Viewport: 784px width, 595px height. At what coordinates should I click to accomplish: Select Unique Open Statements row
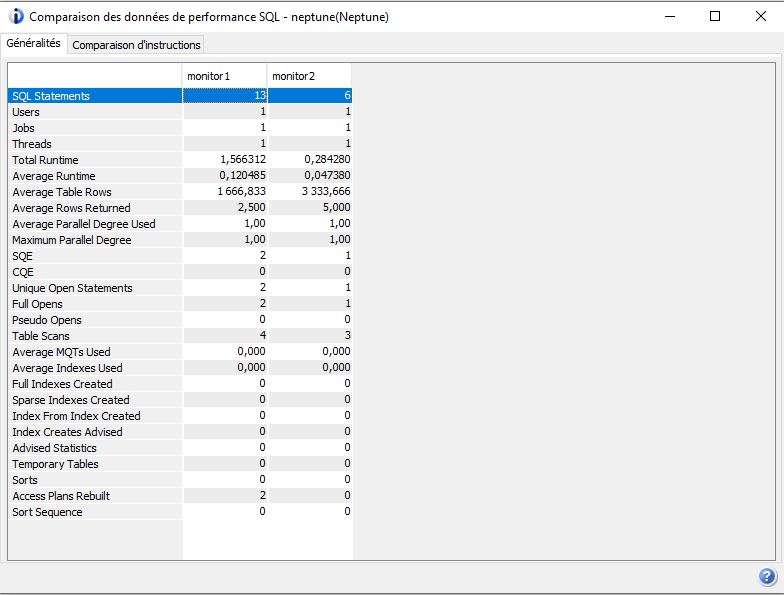(x=95, y=288)
